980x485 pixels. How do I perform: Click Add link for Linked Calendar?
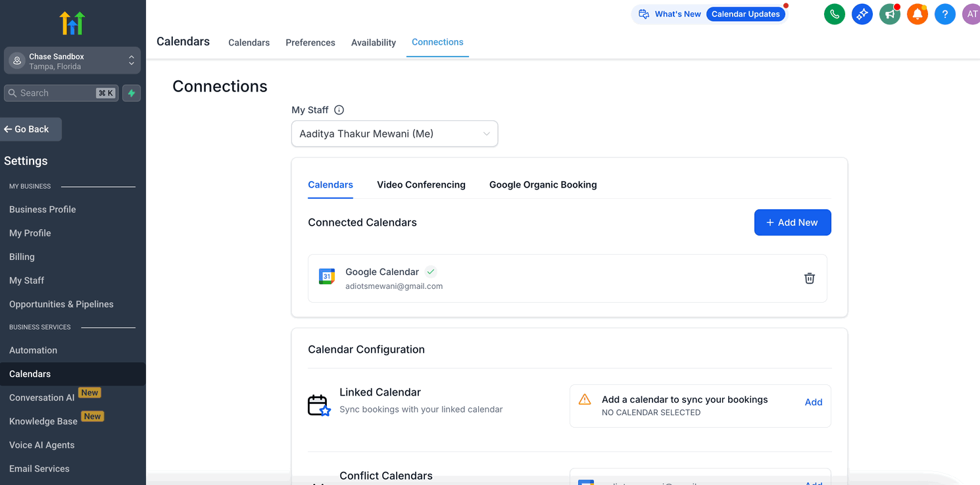[x=814, y=402]
